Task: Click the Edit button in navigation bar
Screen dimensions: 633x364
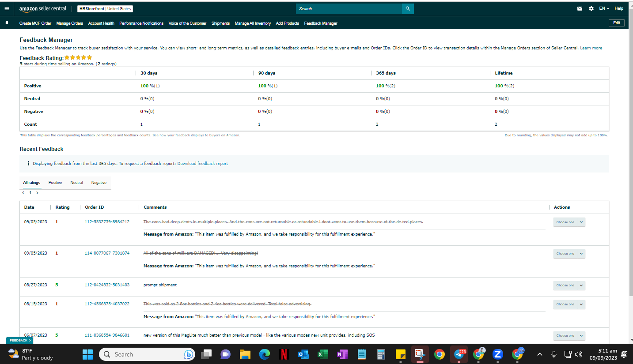Action: (617, 23)
